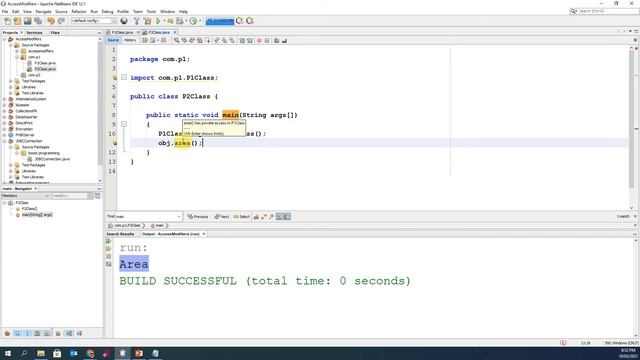Toggle Highlight Results in the Find bar
Screen dimensions: 640x360
[x=279, y=217]
